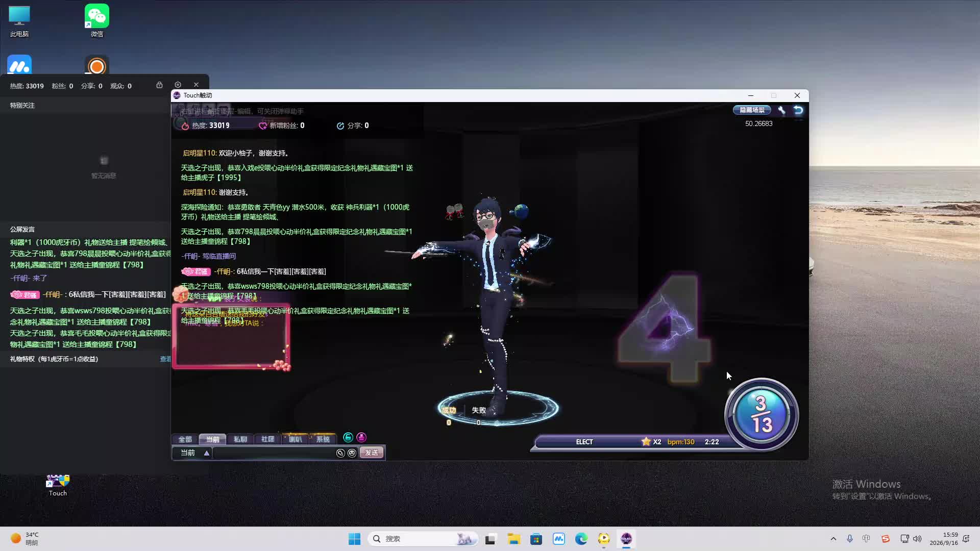The image size is (980, 551).
Task: Click the magenta stamp icon by chat tabs
Action: [x=361, y=437]
